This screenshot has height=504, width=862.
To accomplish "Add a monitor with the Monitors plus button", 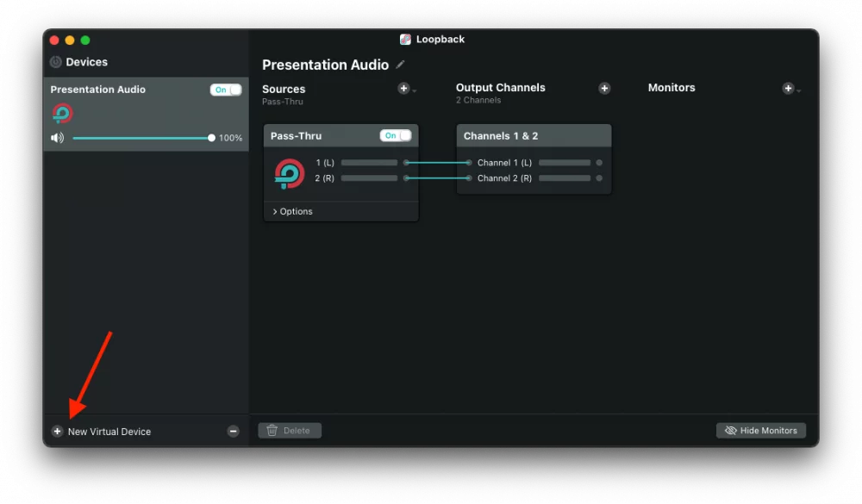I will [788, 89].
